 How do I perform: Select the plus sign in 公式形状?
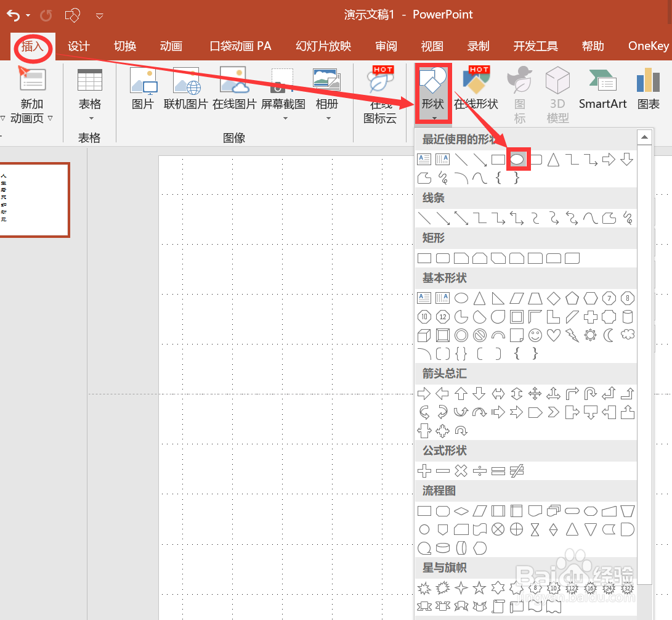coord(424,471)
